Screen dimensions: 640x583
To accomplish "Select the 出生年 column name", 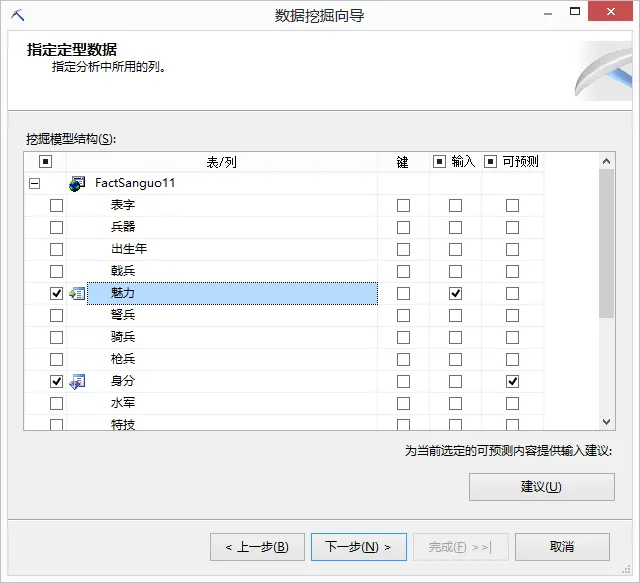I will [x=129, y=249].
